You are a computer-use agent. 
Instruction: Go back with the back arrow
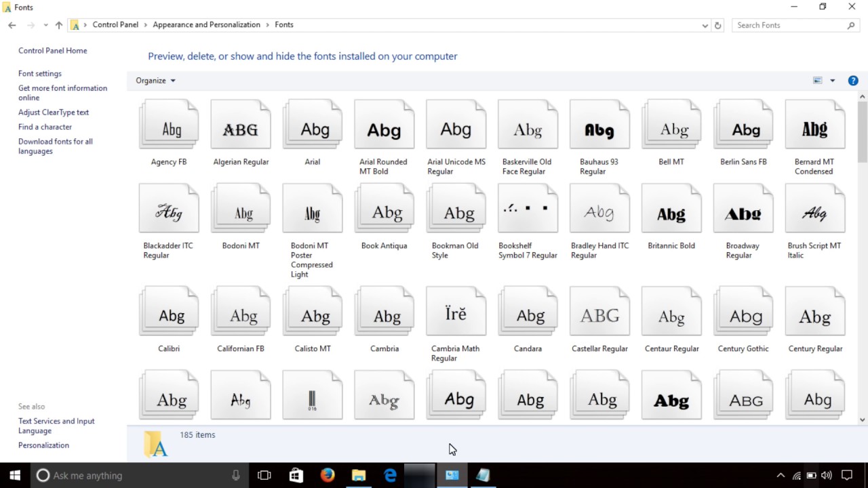(x=12, y=25)
